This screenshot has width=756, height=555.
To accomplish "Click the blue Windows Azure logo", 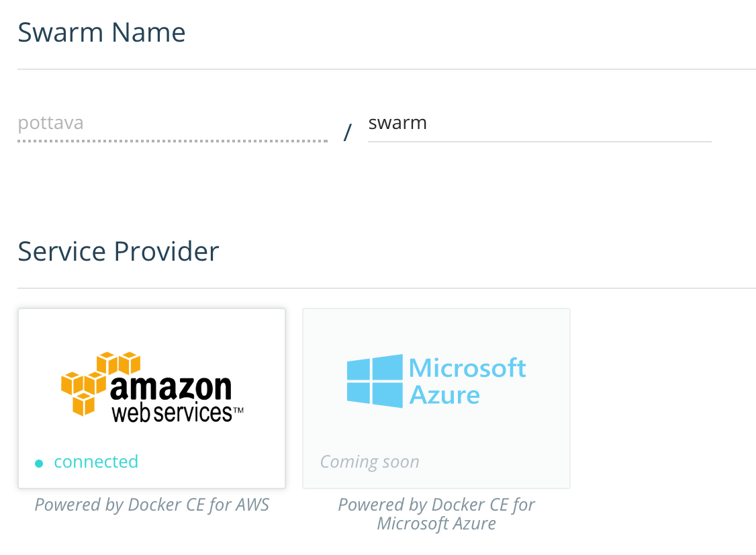I will click(x=375, y=381).
